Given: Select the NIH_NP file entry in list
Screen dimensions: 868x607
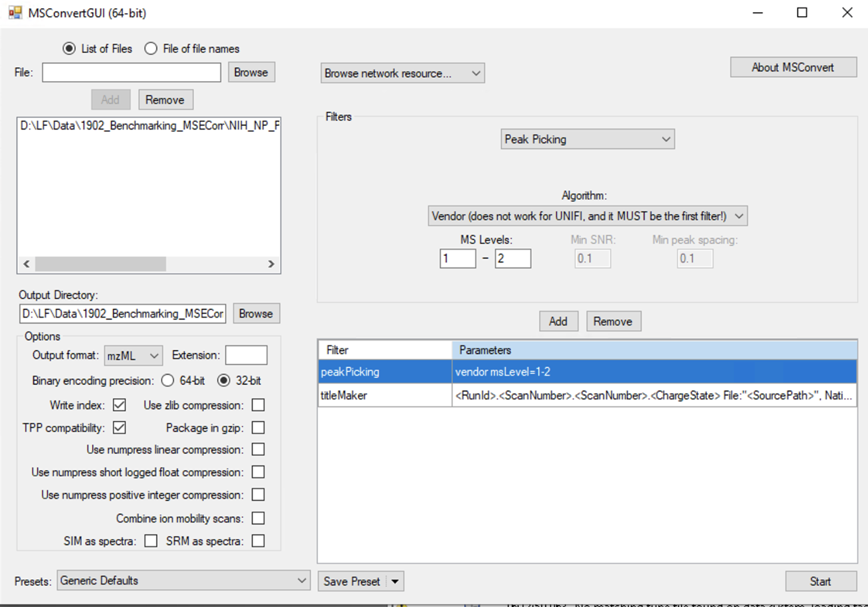Looking at the screenshot, I should [150, 126].
